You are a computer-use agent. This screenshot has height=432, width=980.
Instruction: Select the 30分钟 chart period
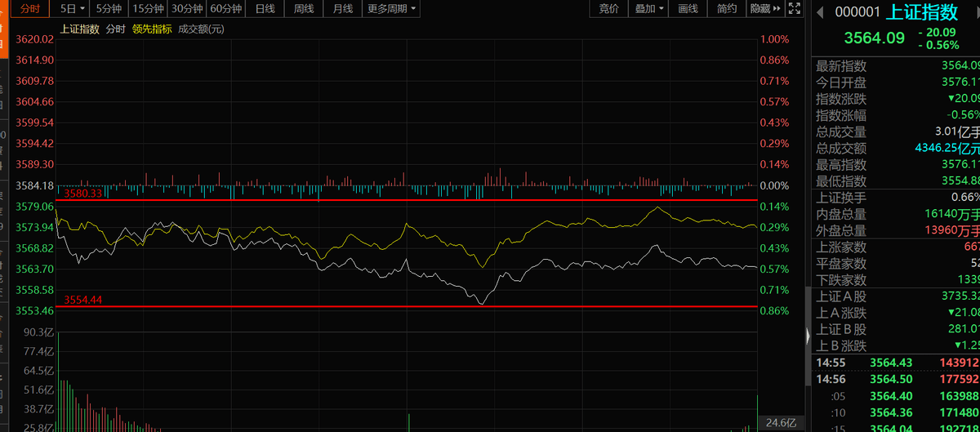(x=187, y=9)
